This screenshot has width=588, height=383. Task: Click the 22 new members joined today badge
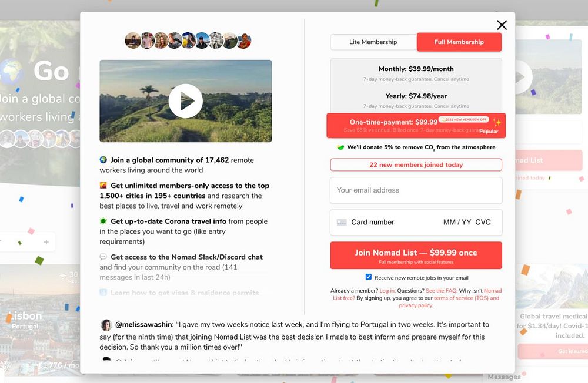click(x=416, y=165)
